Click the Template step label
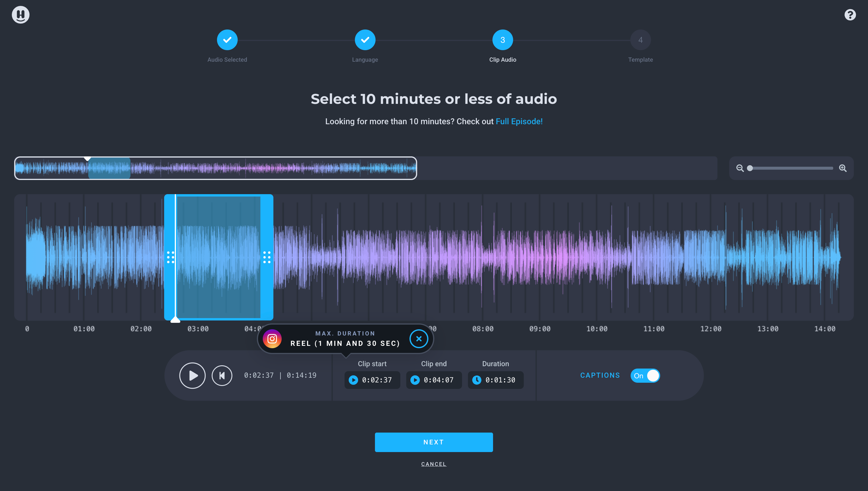This screenshot has width=868, height=491. pos(640,60)
